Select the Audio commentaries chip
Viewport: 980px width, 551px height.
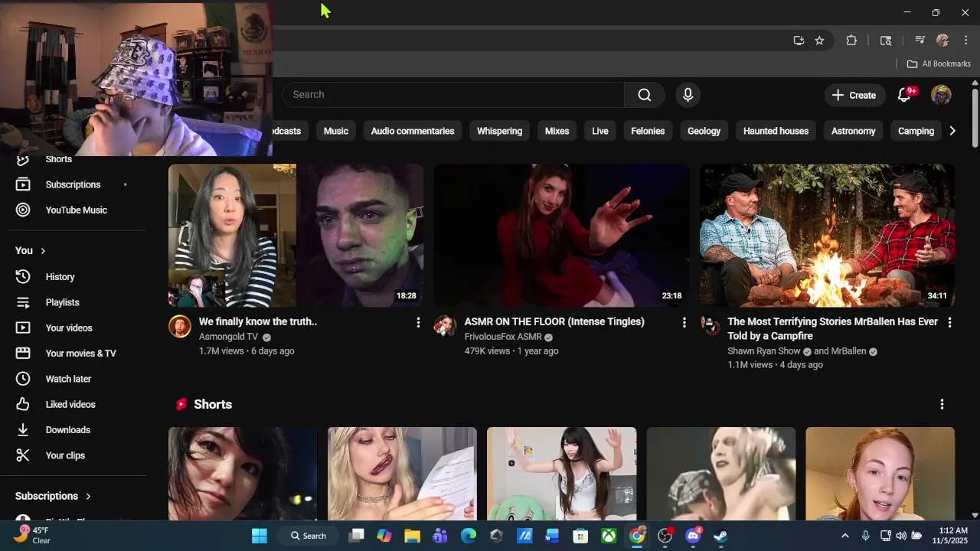click(413, 131)
